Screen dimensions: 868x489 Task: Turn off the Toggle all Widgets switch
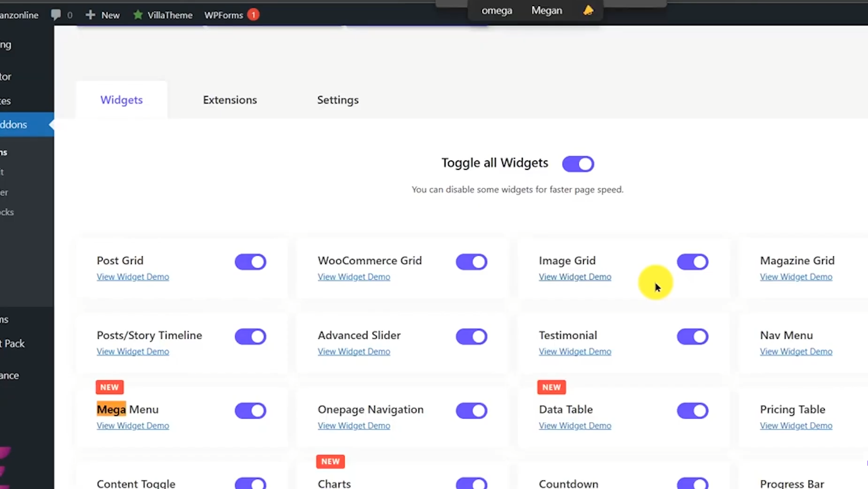pyautogui.click(x=578, y=164)
